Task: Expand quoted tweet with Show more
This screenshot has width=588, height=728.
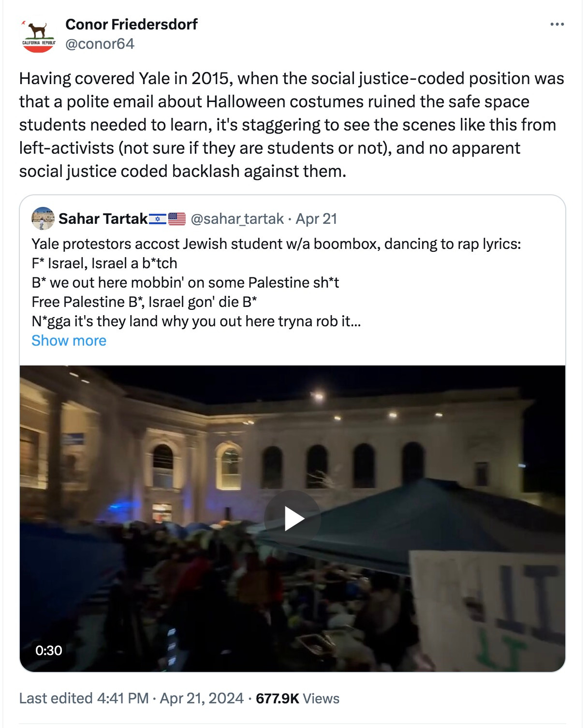Action: [69, 341]
